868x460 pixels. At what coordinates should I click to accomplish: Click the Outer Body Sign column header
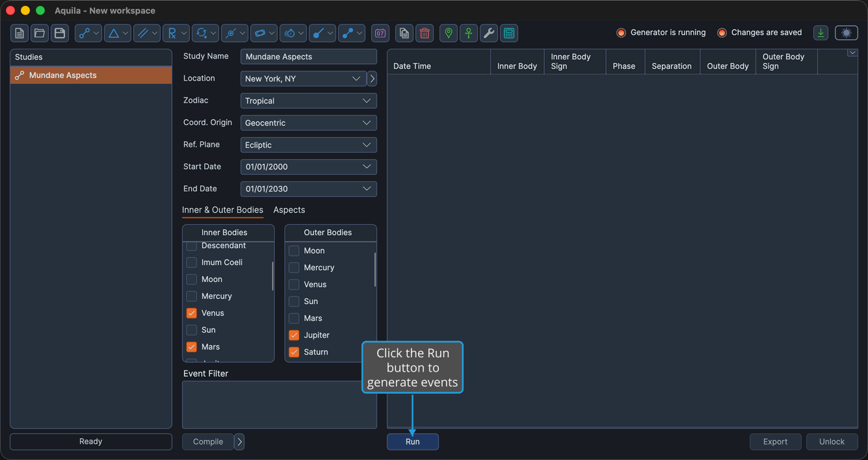pyautogui.click(x=787, y=62)
